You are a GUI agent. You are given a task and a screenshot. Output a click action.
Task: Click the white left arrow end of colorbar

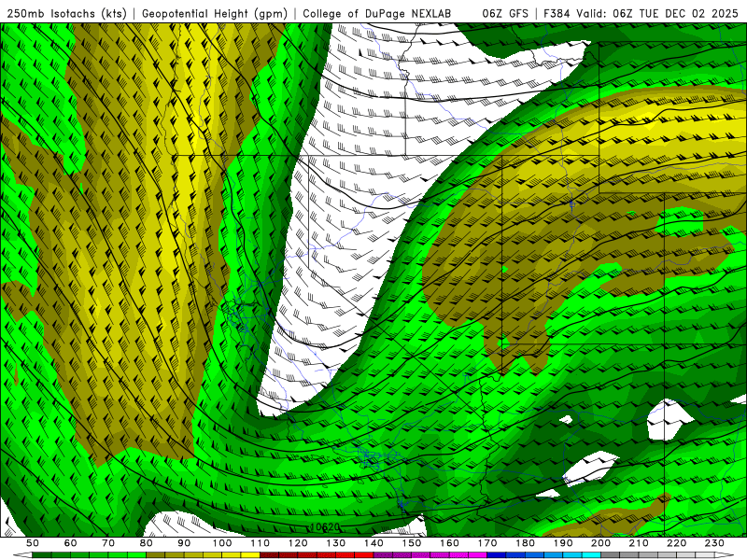(x=22, y=555)
